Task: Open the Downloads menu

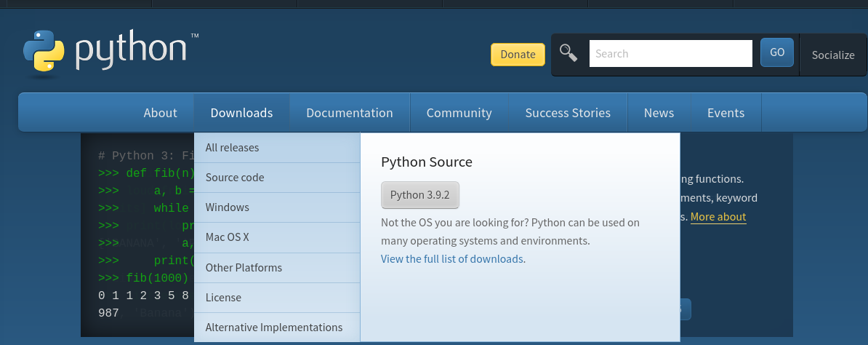Action: click(241, 113)
